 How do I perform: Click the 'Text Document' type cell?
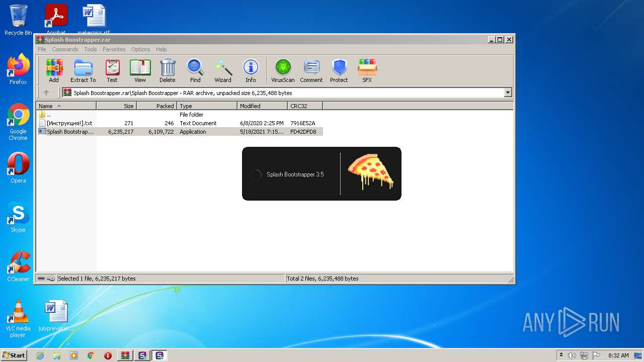198,123
